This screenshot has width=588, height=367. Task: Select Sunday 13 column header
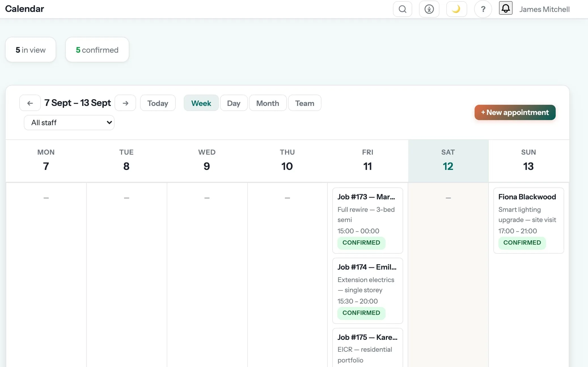(528, 160)
